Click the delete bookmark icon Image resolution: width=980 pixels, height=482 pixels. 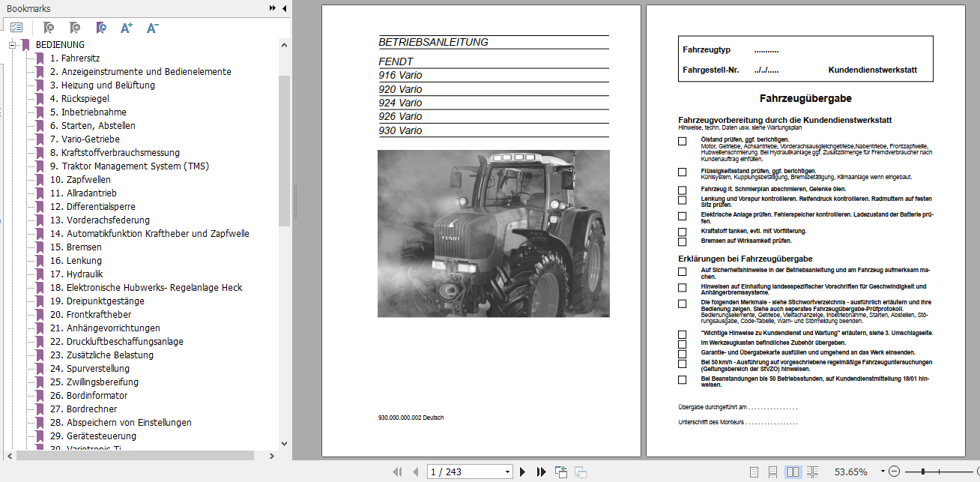tap(49, 28)
